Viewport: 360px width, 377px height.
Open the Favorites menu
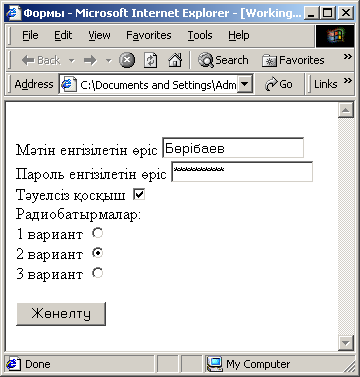(149, 35)
